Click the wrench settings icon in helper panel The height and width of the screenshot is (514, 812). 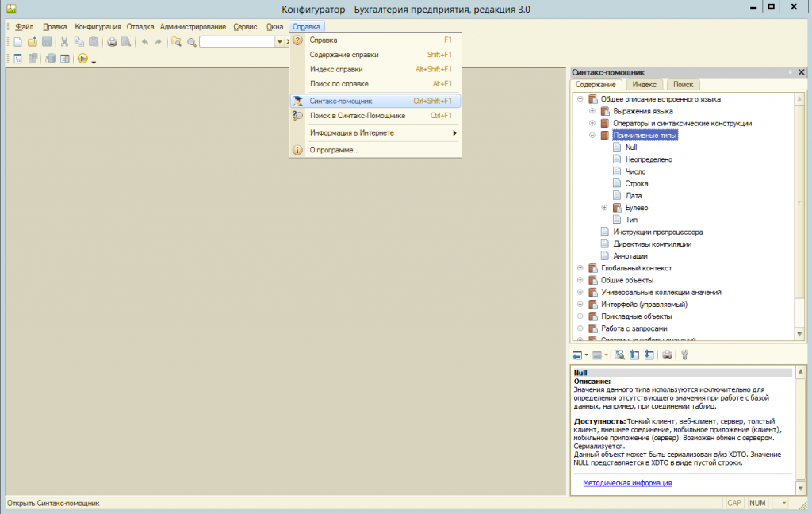coord(684,355)
